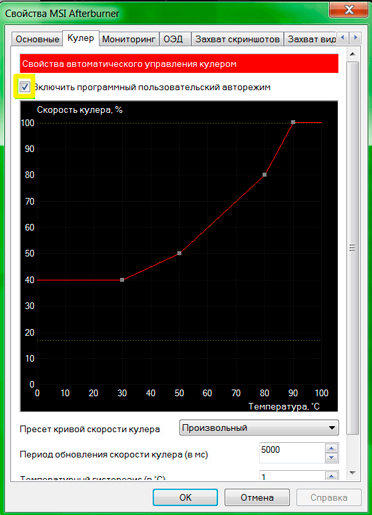The image size is (372, 515).
Task: Confirm settings with the OK button
Action: coord(185,497)
